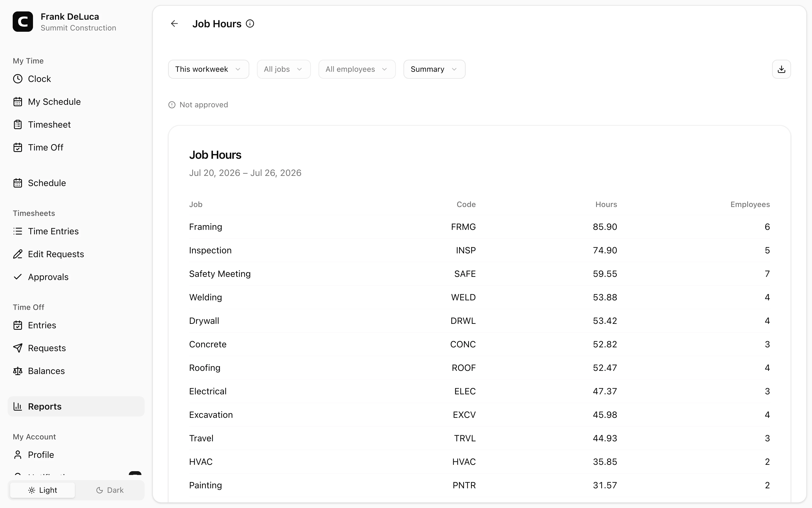Go to Edit Requests
This screenshot has height=508, width=812.
[x=76, y=254]
